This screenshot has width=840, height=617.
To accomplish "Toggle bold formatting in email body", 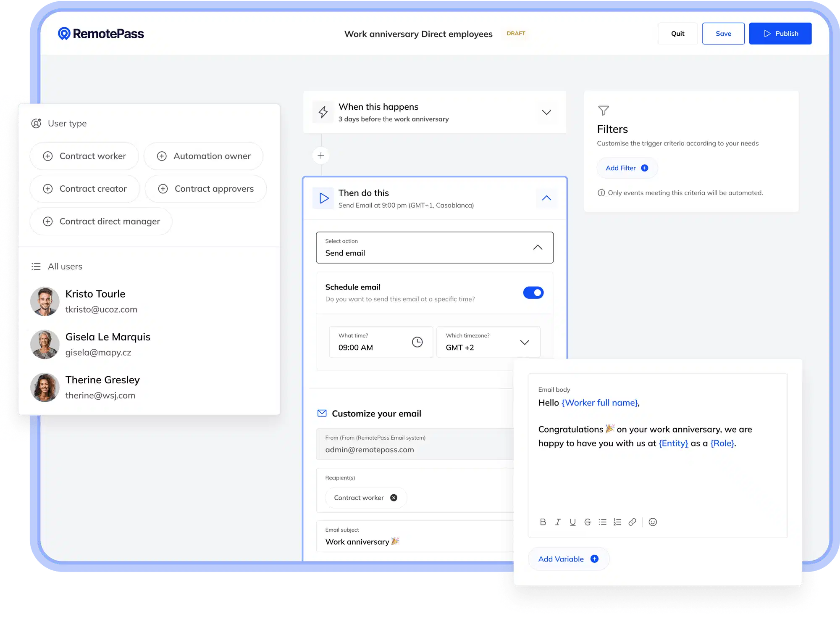I will [543, 522].
